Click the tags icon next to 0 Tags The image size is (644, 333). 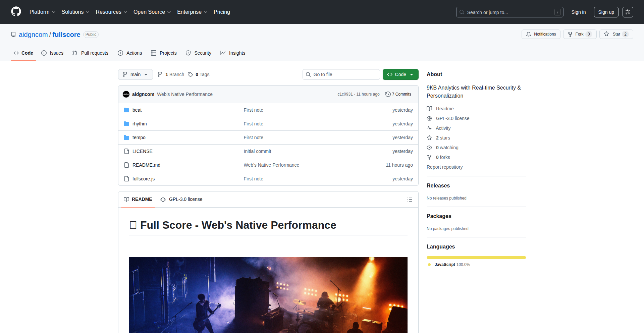click(x=190, y=74)
